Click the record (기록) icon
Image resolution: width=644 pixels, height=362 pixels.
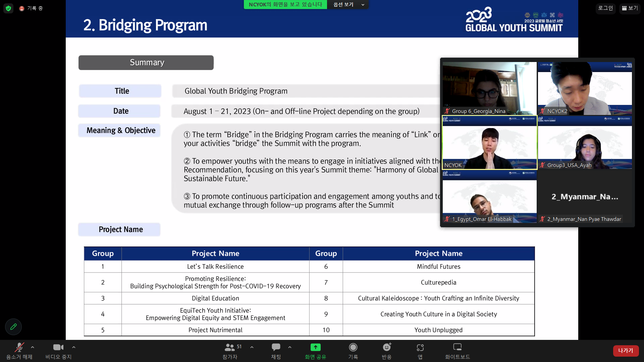pos(353,347)
